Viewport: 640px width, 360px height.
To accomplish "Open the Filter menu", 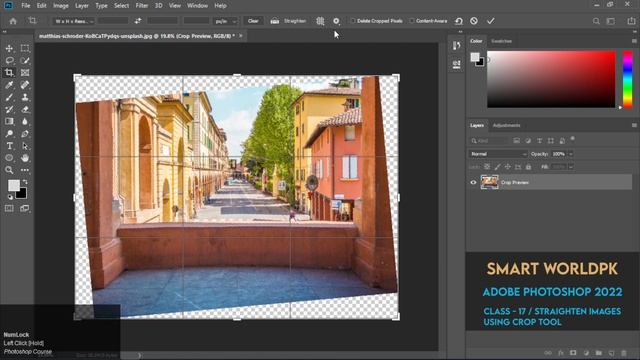I will tap(142, 6).
